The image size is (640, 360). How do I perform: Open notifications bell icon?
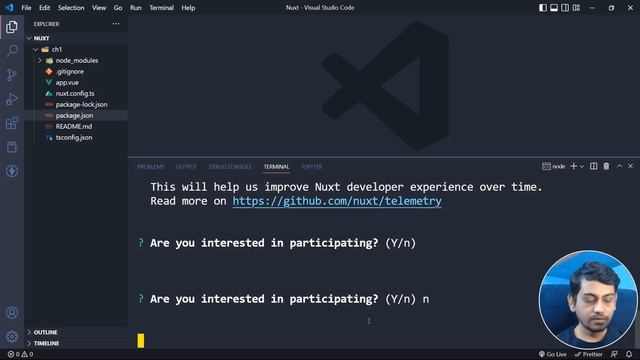pos(629,354)
